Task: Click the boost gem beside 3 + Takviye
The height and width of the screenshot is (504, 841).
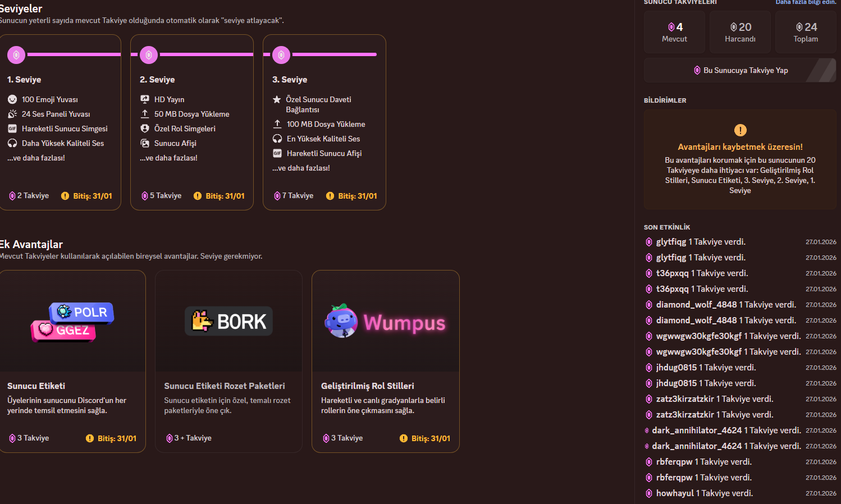Action: pyautogui.click(x=170, y=438)
